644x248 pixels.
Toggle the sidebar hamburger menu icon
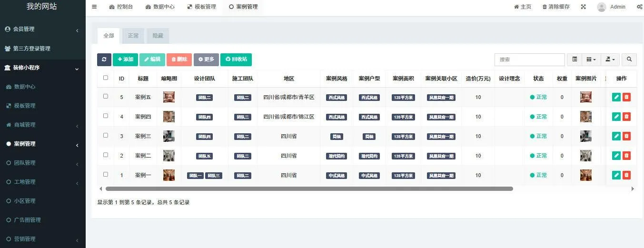[x=94, y=7]
